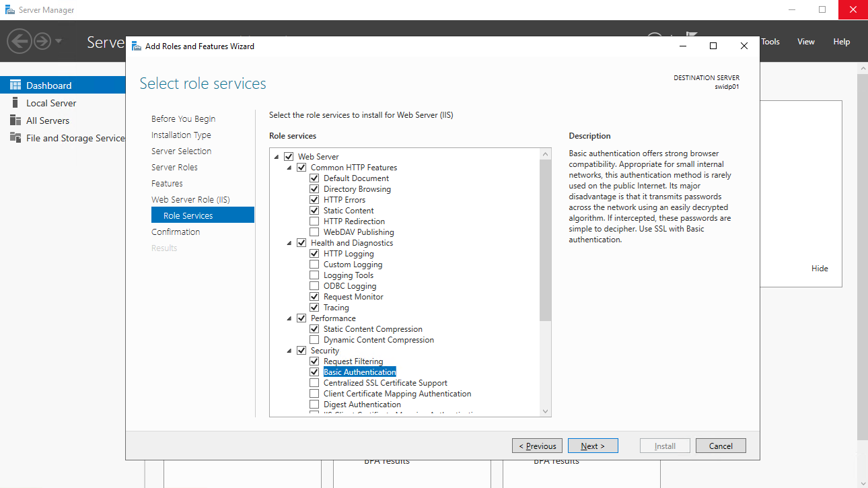
Task: Enable the WebDAV Publishing role service
Action: click(314, 232)
